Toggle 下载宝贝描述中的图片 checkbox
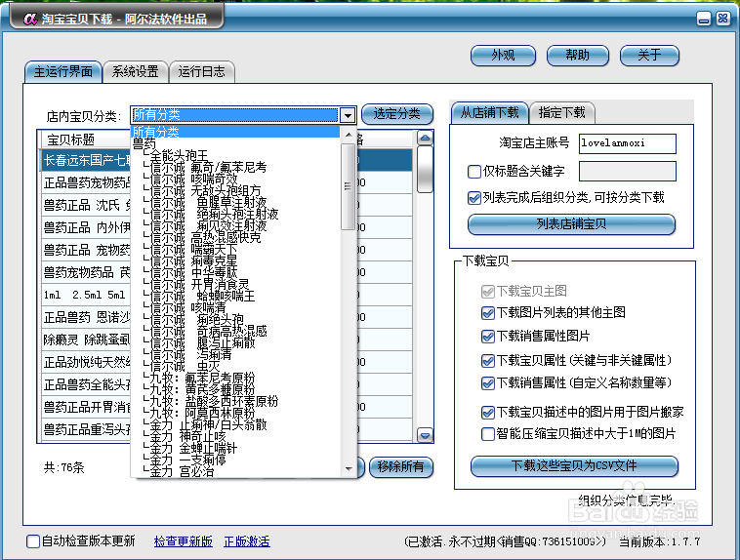Viewport: 740px width, 560px height. click(487, 413)
